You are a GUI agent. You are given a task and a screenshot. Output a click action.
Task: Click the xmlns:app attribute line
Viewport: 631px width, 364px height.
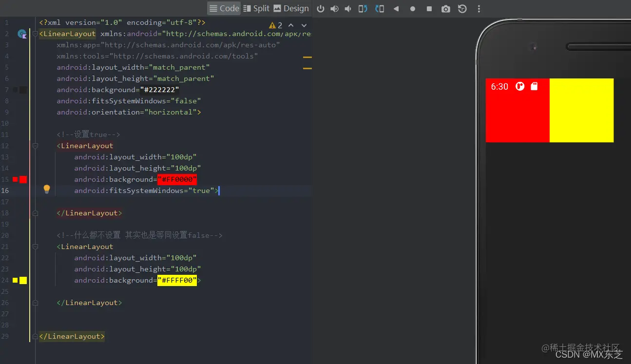(x=168, y=45)
